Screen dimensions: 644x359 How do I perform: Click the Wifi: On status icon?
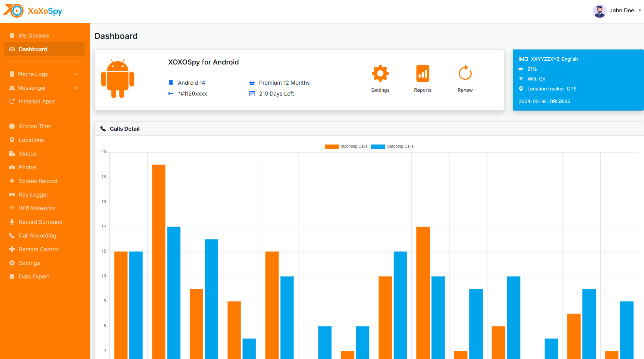click(521, 79)
